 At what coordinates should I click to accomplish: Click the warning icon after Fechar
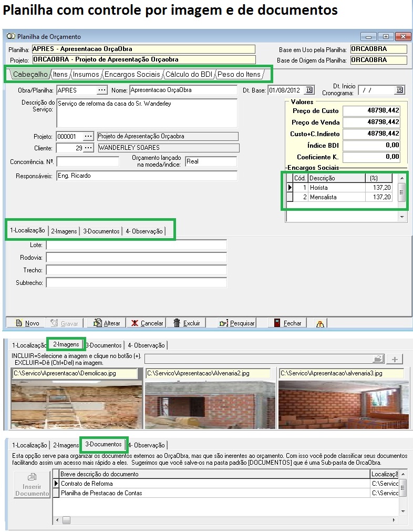tap(320, 323)
